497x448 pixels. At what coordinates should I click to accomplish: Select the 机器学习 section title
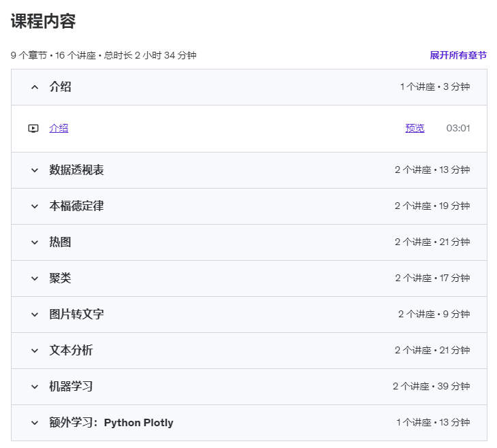point(71,387)
